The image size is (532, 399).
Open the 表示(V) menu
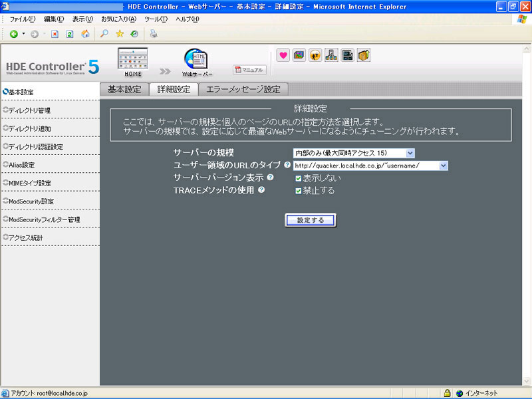point(82,19)
